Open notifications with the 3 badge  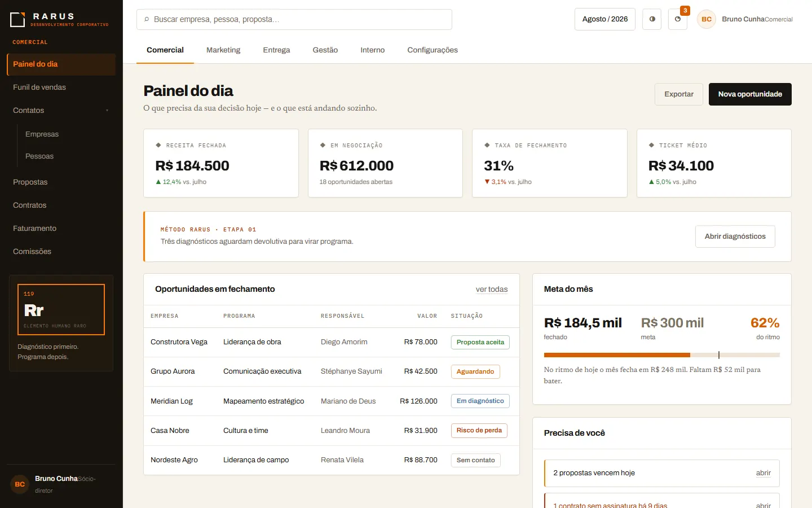click(678, 19)
